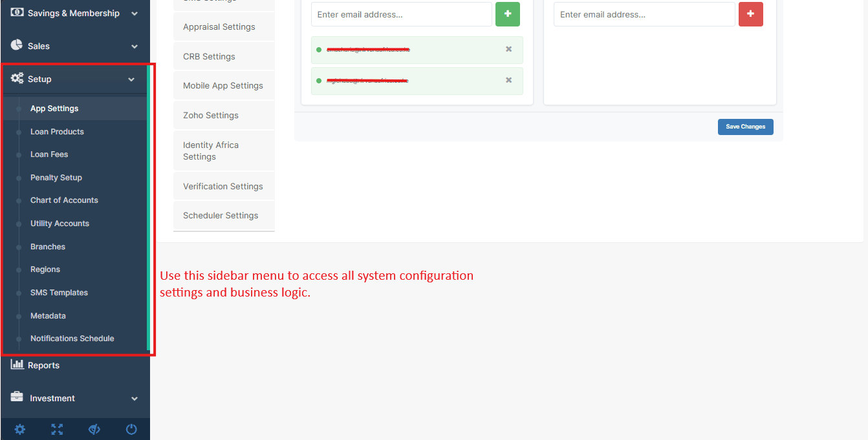
Task: Remove the second listed email address
Action: coord(509,80)
